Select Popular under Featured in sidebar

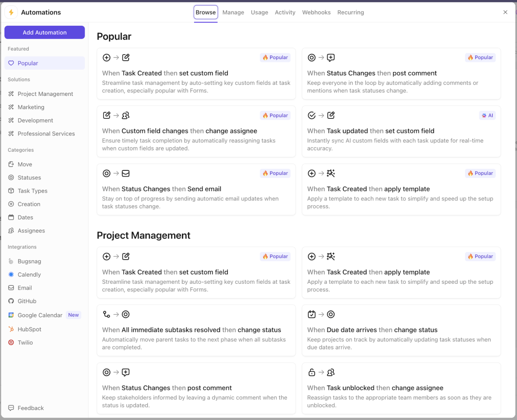28,63
